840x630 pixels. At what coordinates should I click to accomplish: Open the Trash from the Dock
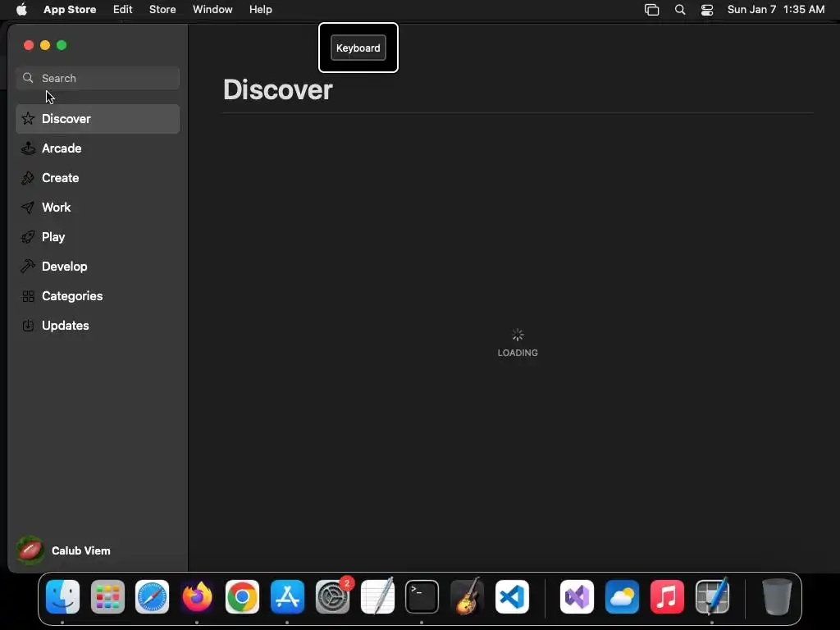coord(777,597)
